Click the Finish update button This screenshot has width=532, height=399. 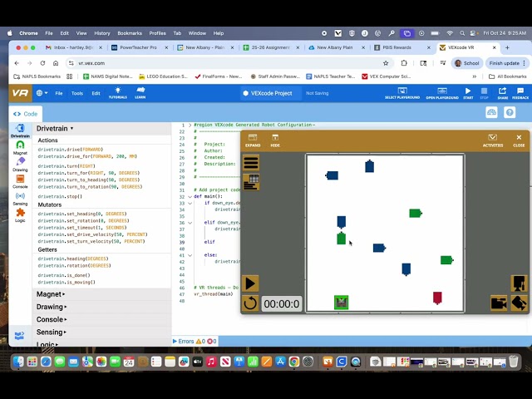pos(507,63)
